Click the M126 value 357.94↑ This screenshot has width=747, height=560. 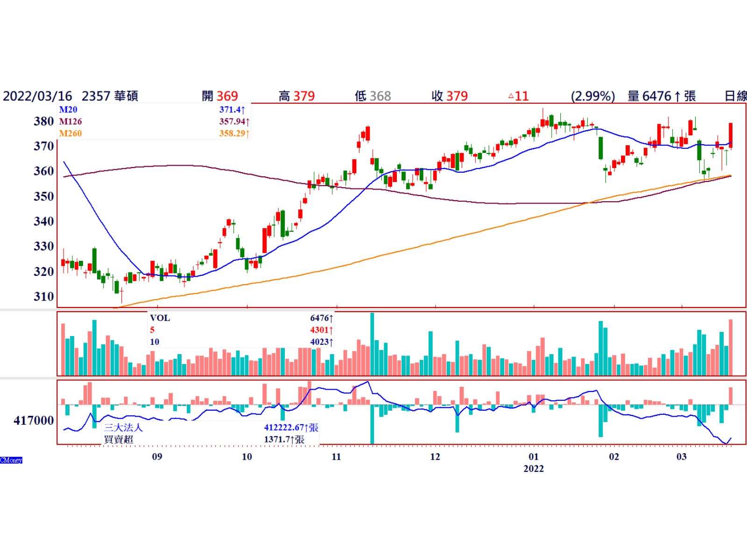click(234, 122)
